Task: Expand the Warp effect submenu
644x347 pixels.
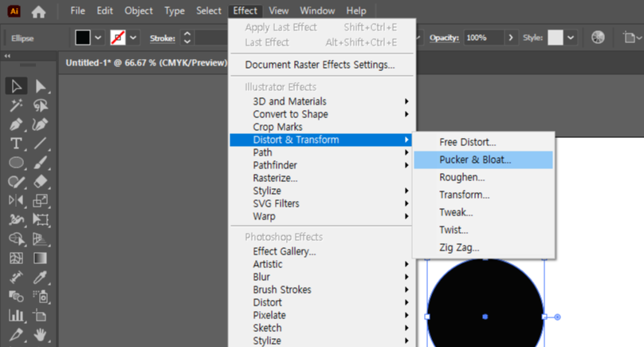Action: pyautogui.click(x=320, y=216)
